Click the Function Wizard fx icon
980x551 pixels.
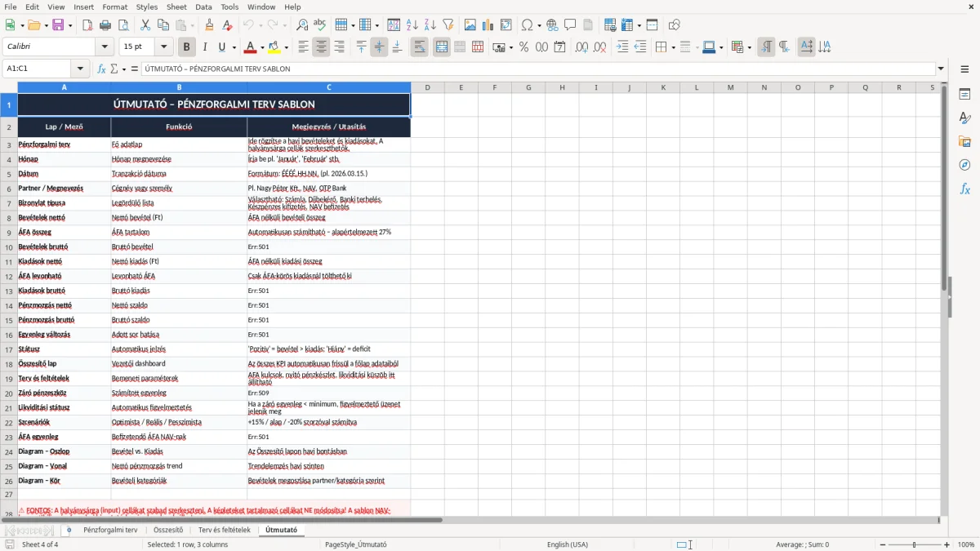pos(102,69)
